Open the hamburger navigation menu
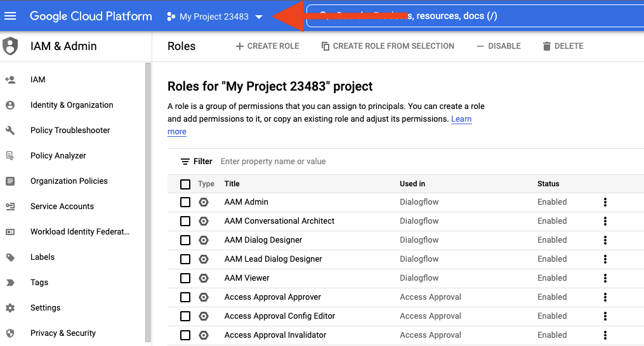644x346 pixels. click(10, 16)
